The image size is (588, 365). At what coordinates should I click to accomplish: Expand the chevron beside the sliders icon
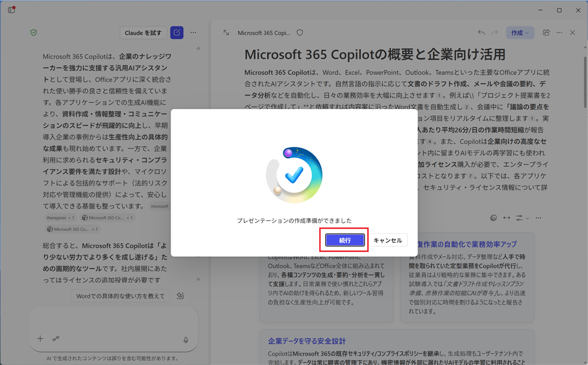[527, 219]
